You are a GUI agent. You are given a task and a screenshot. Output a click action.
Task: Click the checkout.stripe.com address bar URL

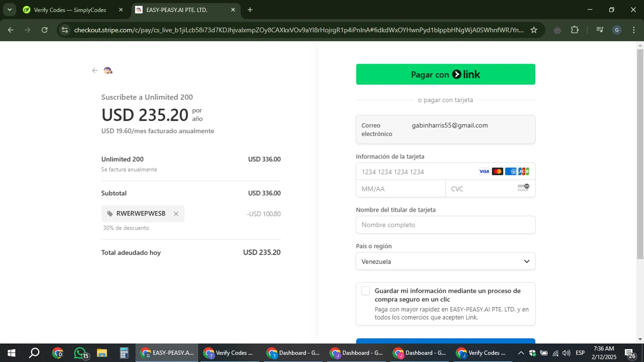(x=299, y=30)
